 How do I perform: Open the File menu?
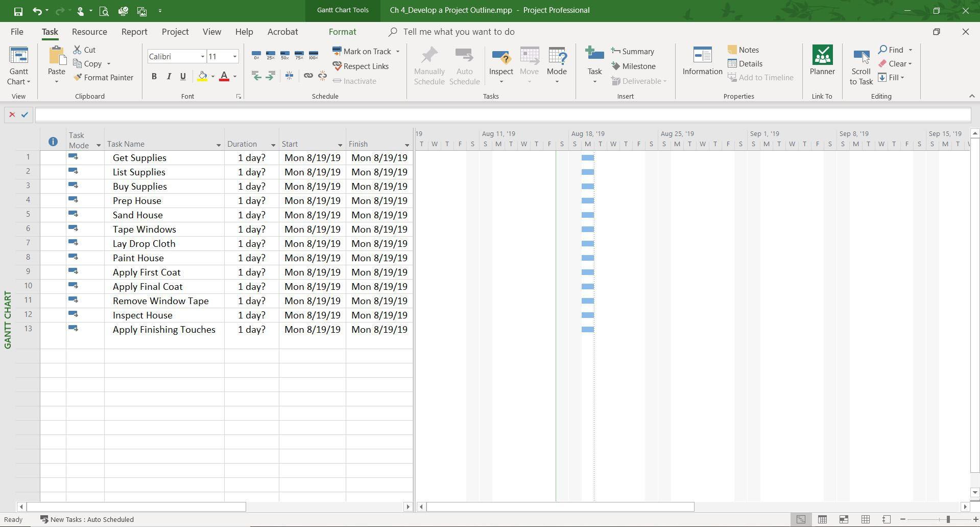click(17, 32)
